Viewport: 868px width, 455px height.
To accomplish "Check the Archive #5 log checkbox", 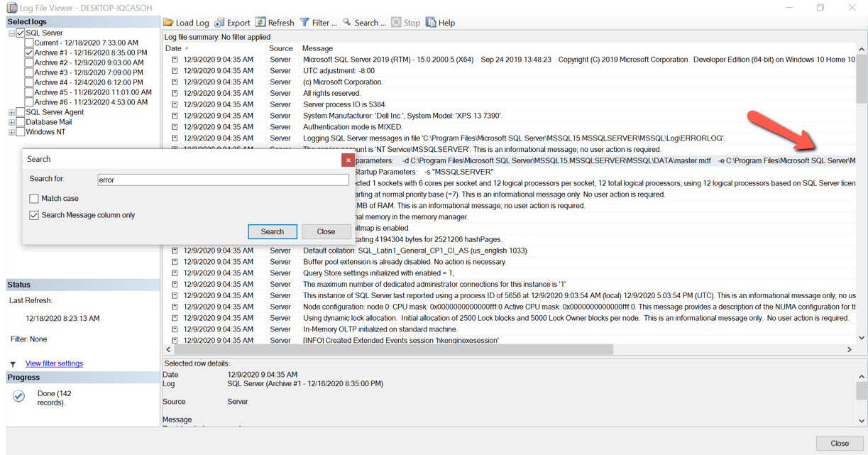I will point(29,92).
